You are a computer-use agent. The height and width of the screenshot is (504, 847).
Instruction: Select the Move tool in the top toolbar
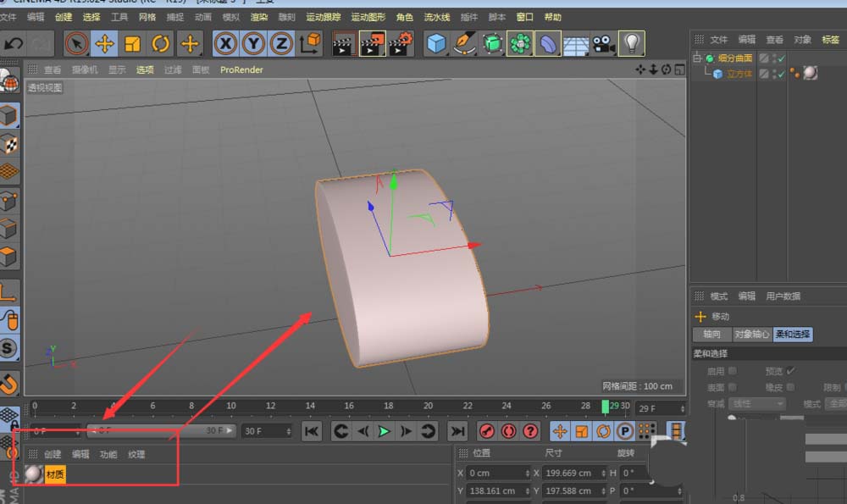[x=106, y=42]
